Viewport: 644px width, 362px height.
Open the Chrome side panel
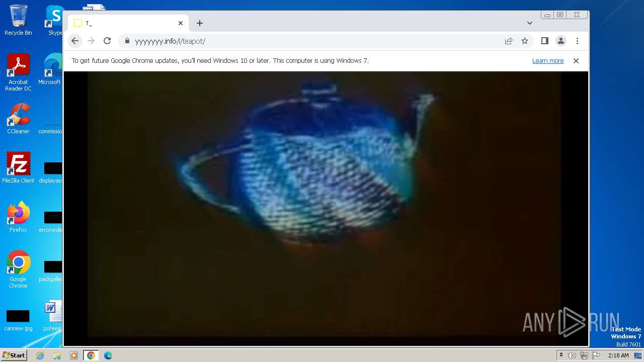545,41
